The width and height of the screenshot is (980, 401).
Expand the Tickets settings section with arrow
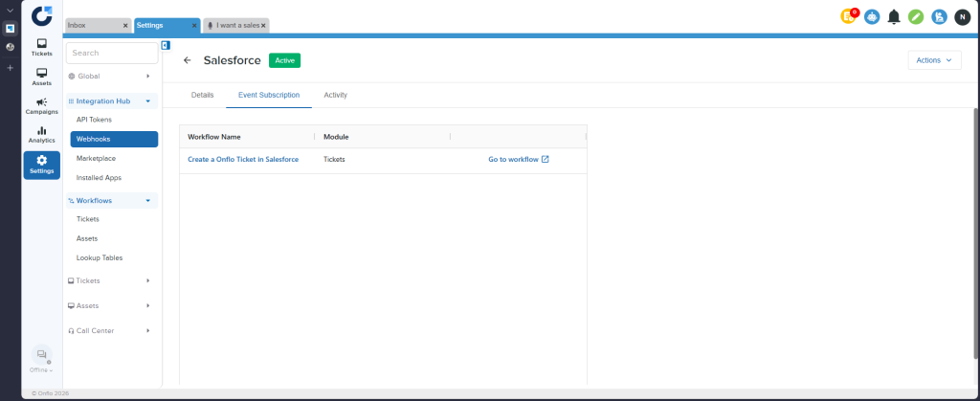click(148, 281)
